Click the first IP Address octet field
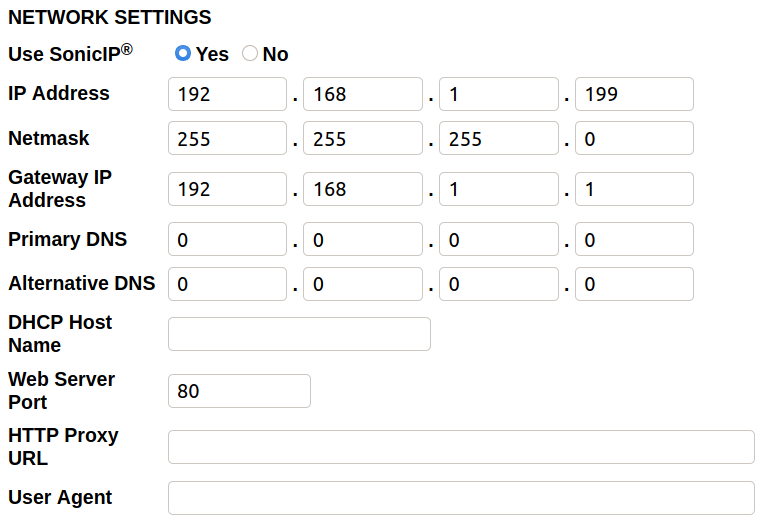The width and height of the screenshot is (764, 522). (x=227, y=94)
